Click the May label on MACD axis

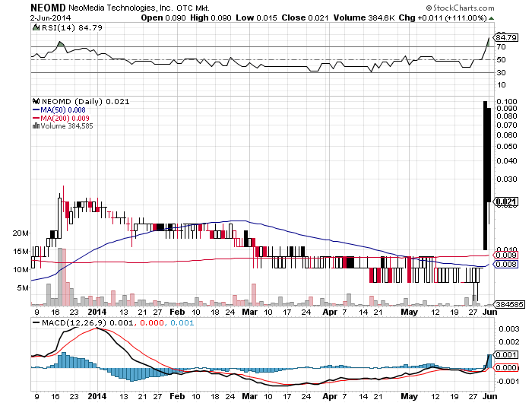click(x=409, y=396)
